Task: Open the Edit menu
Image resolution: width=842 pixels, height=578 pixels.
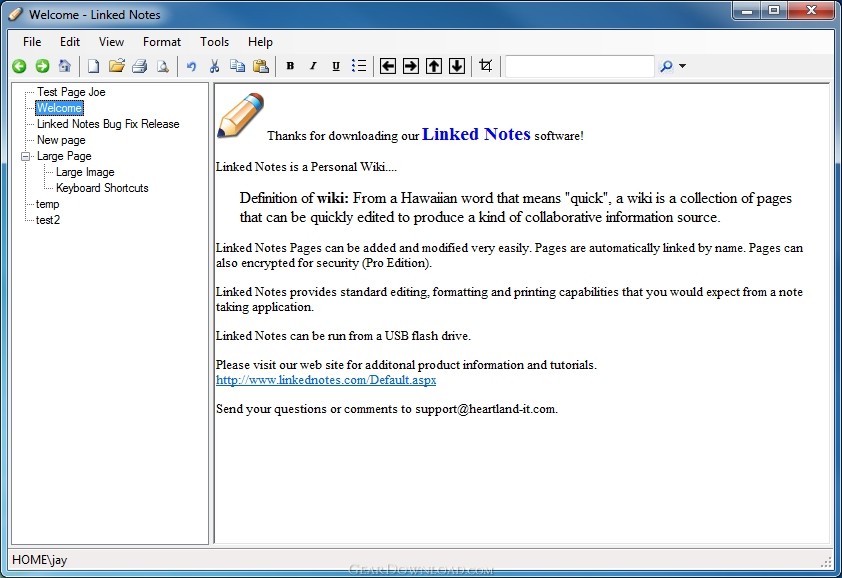Action: (x=70, y=42)
